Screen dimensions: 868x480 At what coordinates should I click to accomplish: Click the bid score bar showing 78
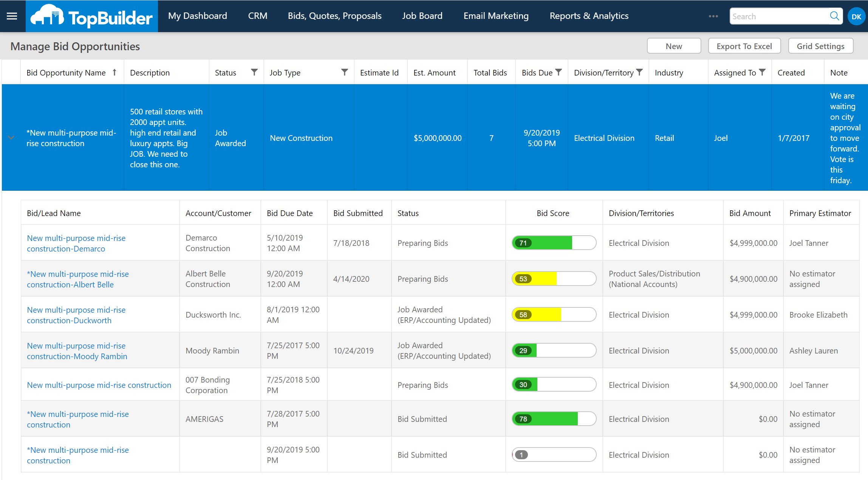[x=554, y=419]
